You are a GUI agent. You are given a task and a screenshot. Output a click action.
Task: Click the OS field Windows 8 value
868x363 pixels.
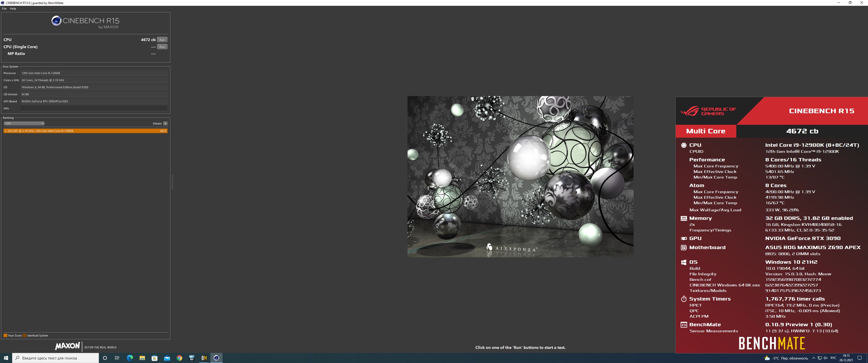(94, 87)
